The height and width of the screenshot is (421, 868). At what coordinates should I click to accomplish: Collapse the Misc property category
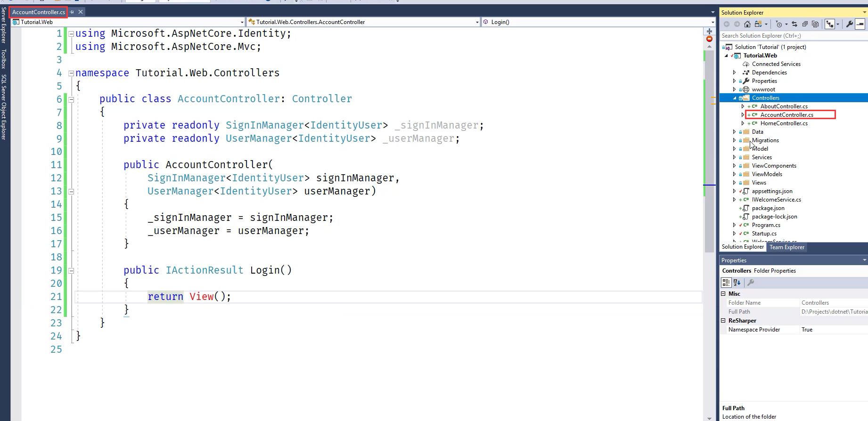[x=723, y=293]
